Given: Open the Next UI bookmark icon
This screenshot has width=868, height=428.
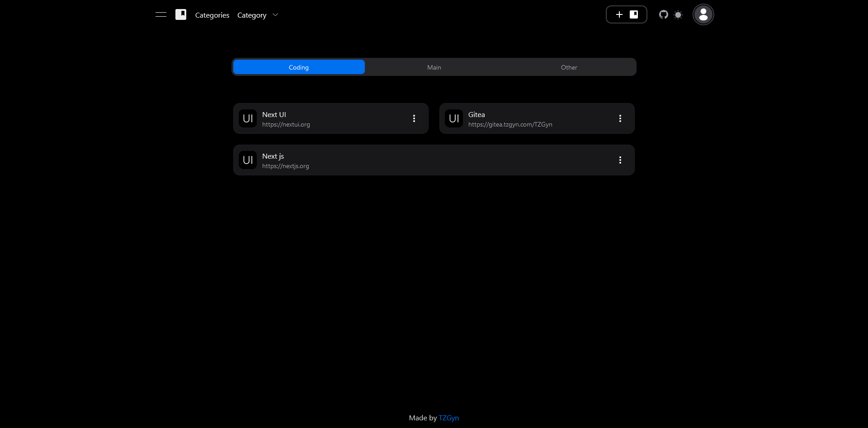Looking at the screenshot, I should [x=247, y=118].
